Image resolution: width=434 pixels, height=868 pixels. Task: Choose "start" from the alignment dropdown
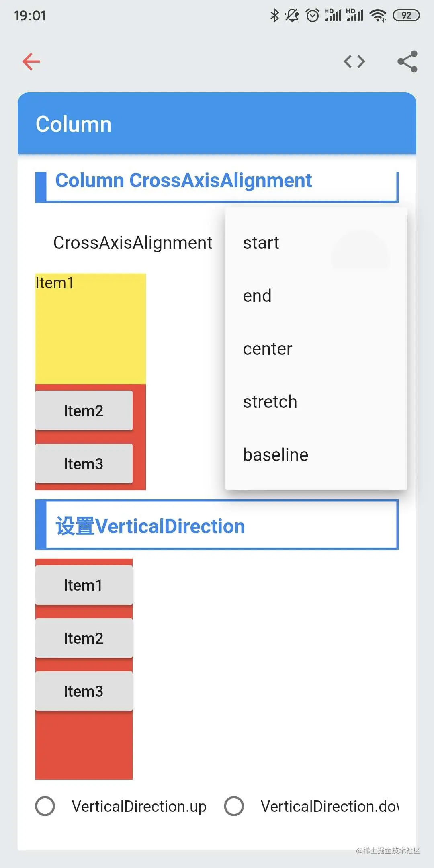pyautogui.click(x=261, y=243)
